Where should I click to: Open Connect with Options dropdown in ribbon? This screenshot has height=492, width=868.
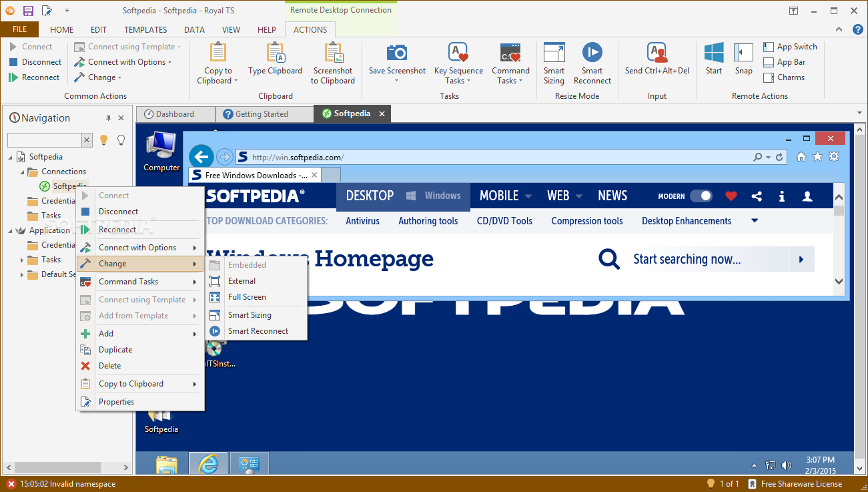(x=123, y=62)
